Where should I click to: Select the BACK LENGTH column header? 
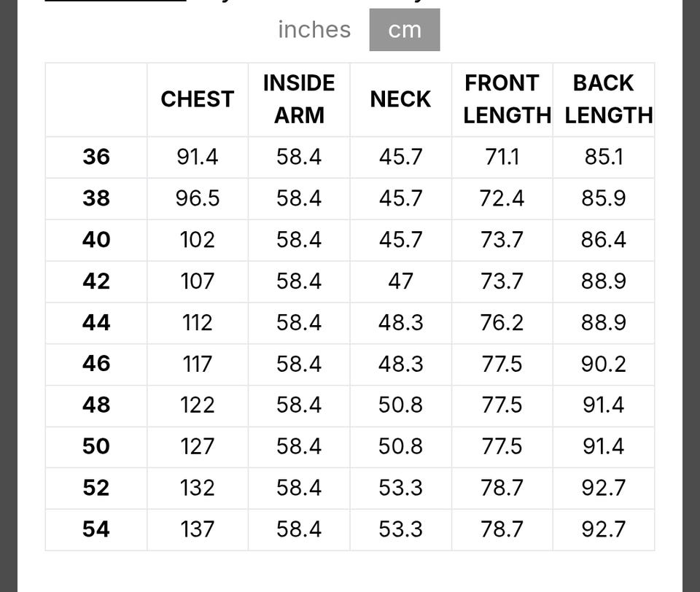click(x=604, y=99)
